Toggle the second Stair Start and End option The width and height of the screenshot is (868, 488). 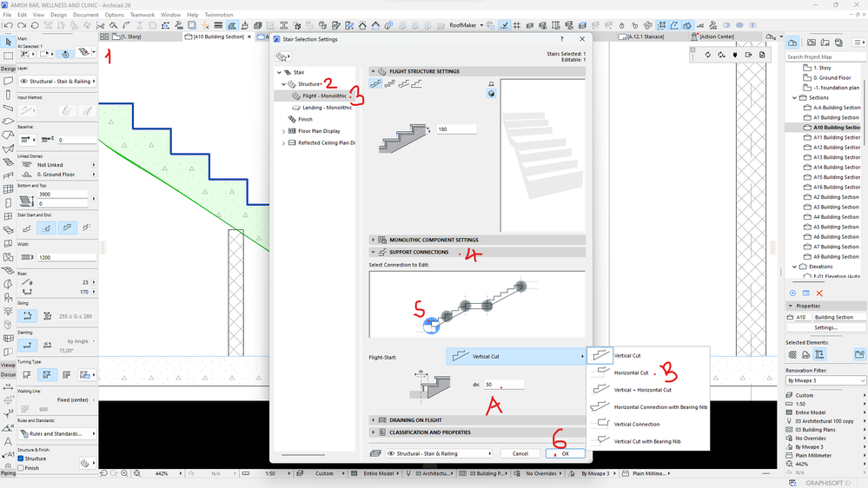coord(47,228)
